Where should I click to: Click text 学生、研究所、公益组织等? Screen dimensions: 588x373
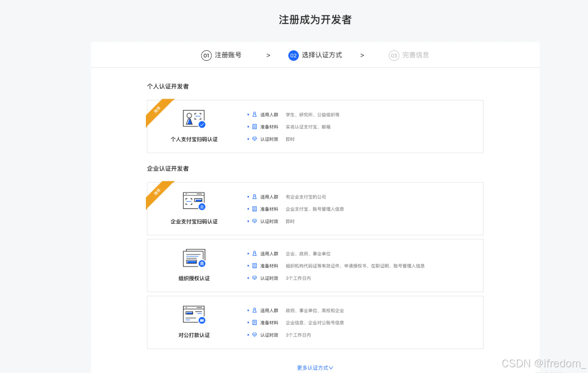313,114
